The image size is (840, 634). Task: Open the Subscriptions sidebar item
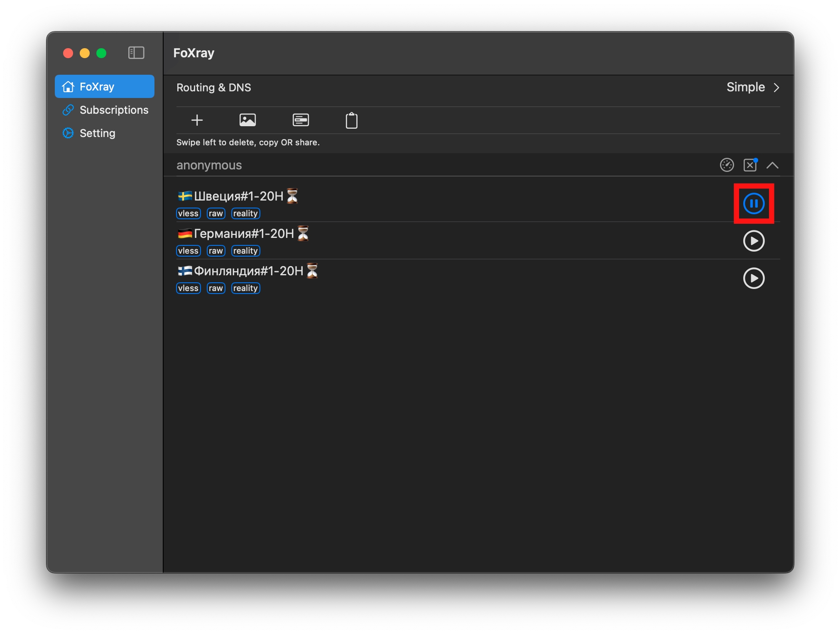(113, 110)
